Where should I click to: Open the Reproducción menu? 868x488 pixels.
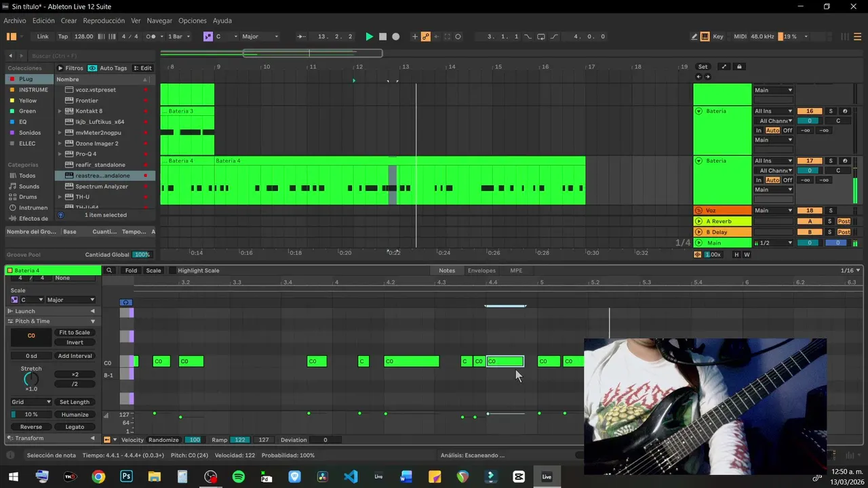(x=104, y=21)
